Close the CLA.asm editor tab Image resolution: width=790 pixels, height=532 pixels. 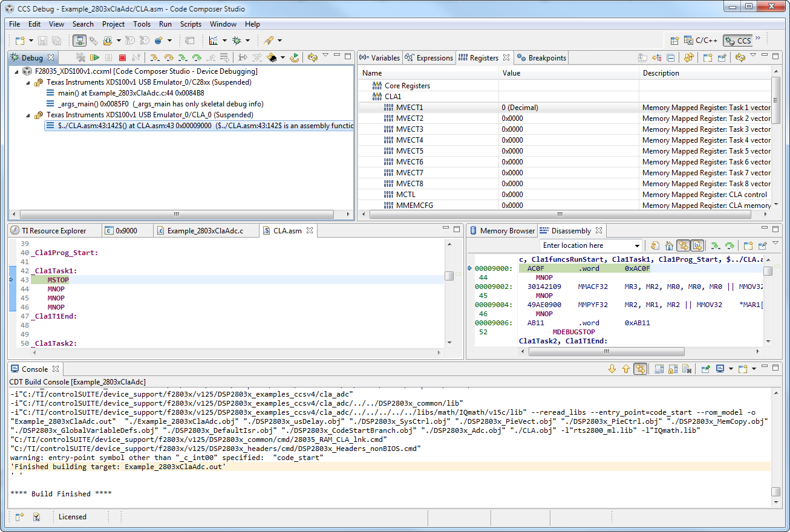click(x=309, y=231)
